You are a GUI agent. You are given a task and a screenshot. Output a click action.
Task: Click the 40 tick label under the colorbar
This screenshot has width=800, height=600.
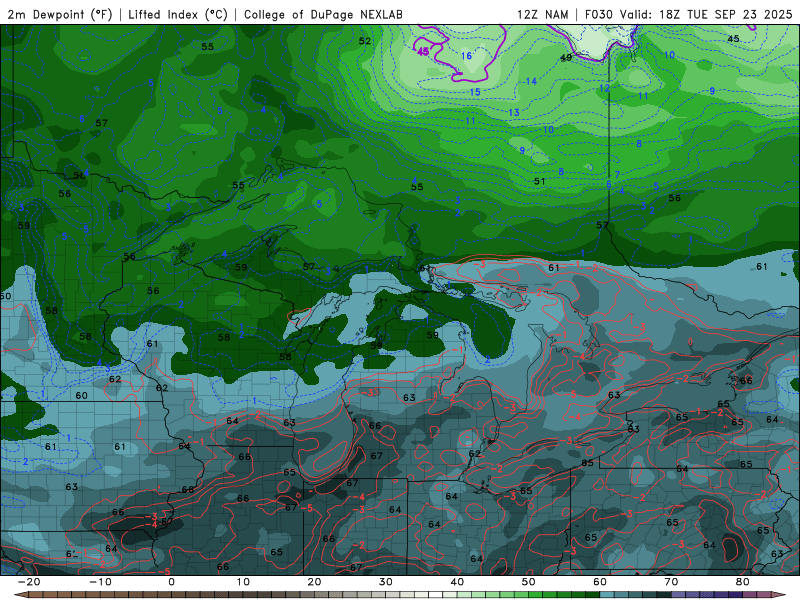tap(457, 582)
